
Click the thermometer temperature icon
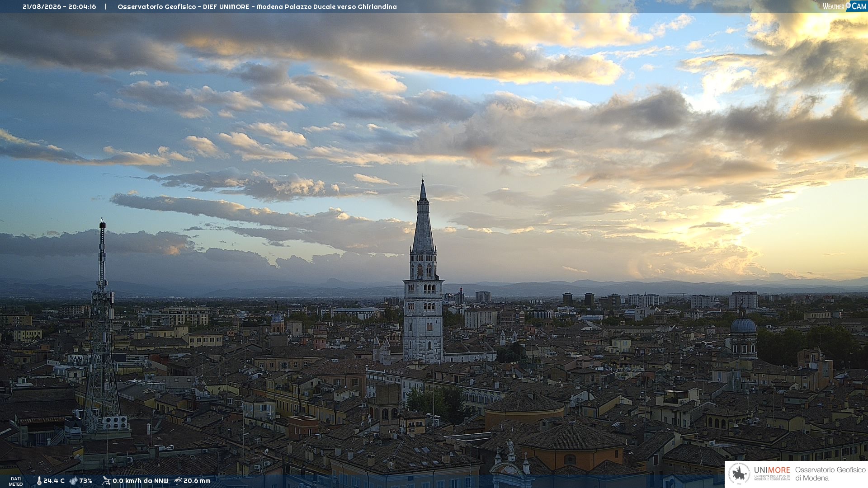click(39, 481)
